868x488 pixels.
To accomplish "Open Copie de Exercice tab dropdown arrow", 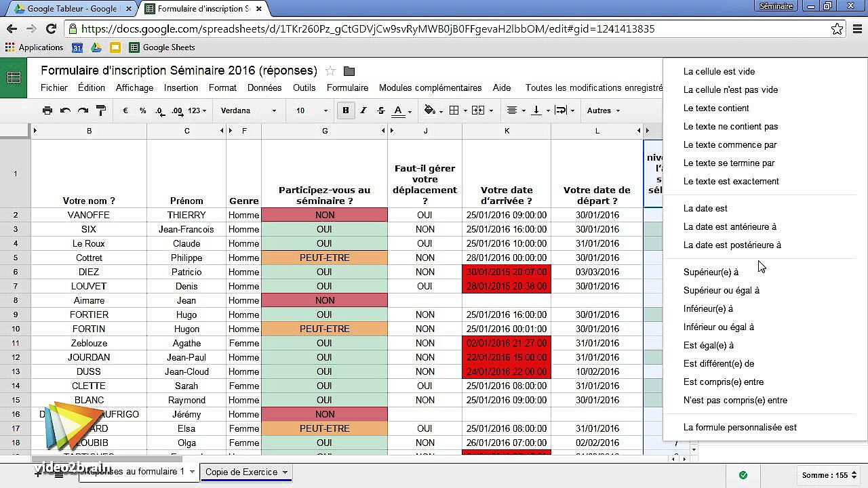I will (285, 472).
